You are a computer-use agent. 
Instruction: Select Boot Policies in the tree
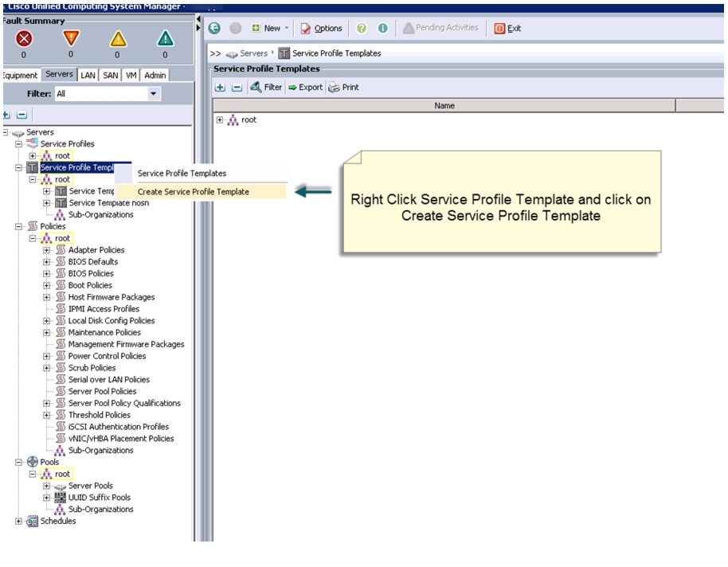click(x=90, y=285)
